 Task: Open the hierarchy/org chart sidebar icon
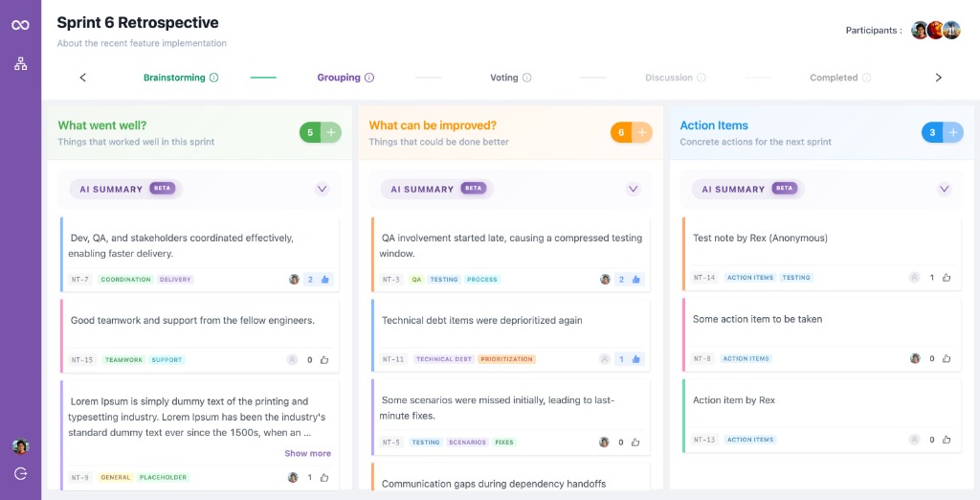pyautogui.click(x=21, y=64)
